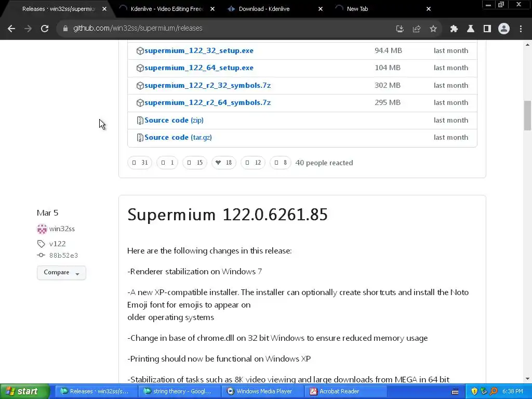532x399 pixels.
Task: Open the browser three-dot menu
Action: click(521, 29)
